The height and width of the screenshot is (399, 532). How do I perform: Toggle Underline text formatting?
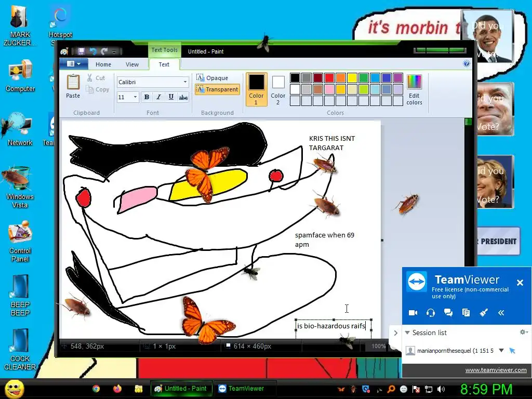point(171,97)
